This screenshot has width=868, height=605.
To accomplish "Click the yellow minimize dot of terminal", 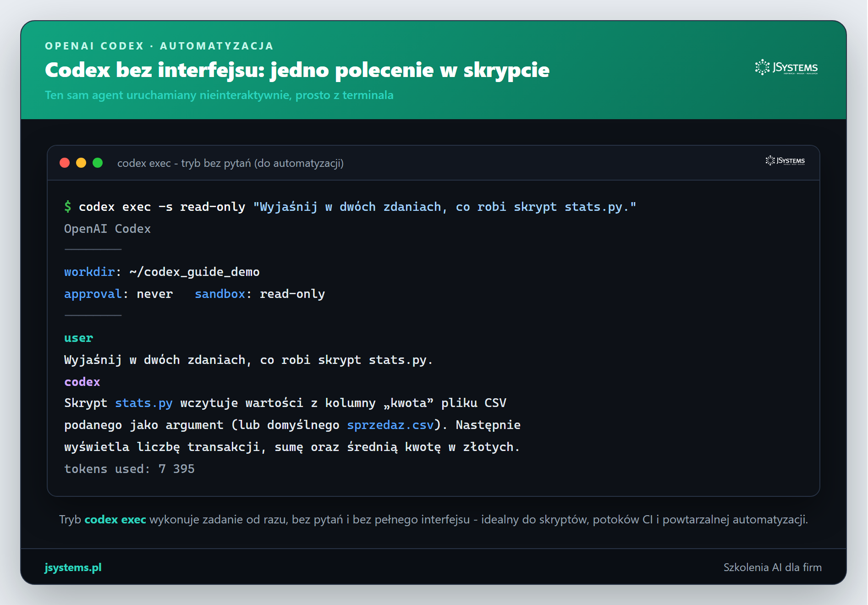I will click(81, 163).
